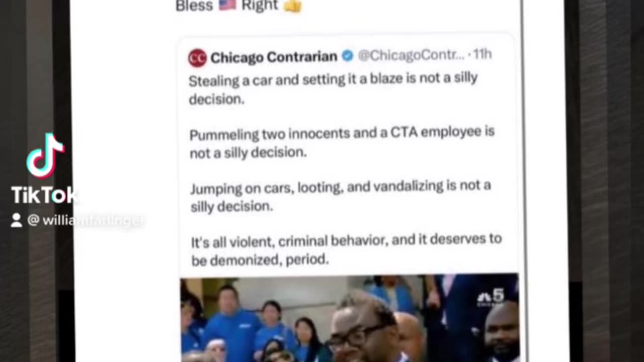Click the American flag emoji
The height and width of the screenshot is (362, 644).
coord(227,5)
